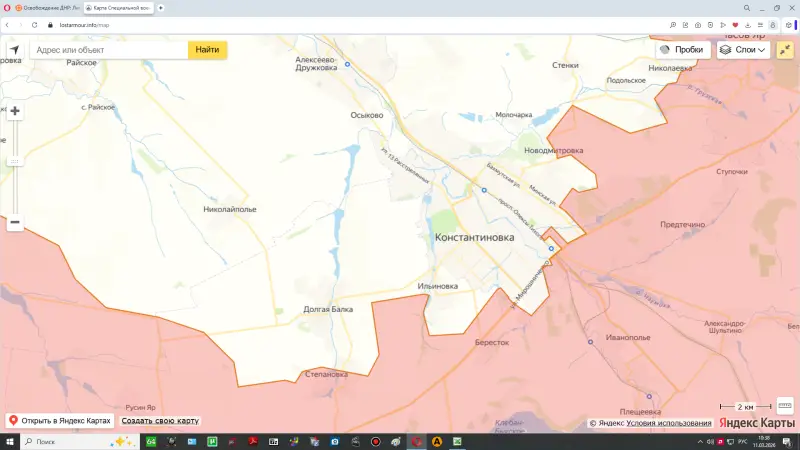Toggle the Пробки traffic layer
Screen dimensions: 800x450
pyautogui.click(x=682, y=49)
